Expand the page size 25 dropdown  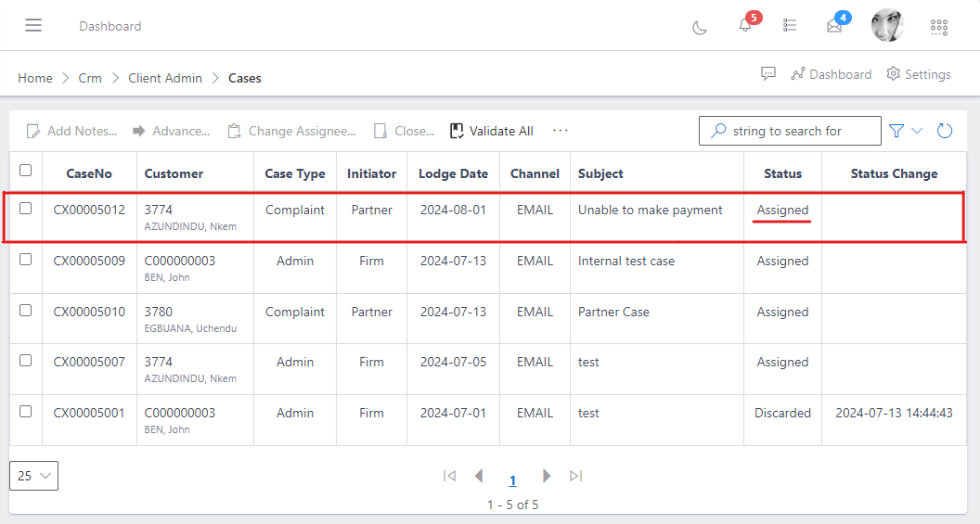[x=34, y=476]
